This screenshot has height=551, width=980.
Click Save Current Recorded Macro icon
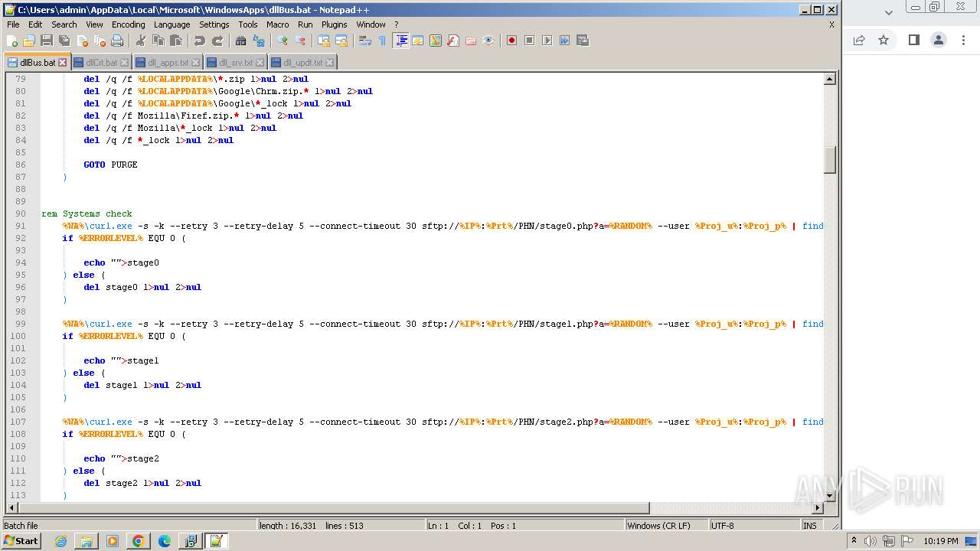click(582, 41)
